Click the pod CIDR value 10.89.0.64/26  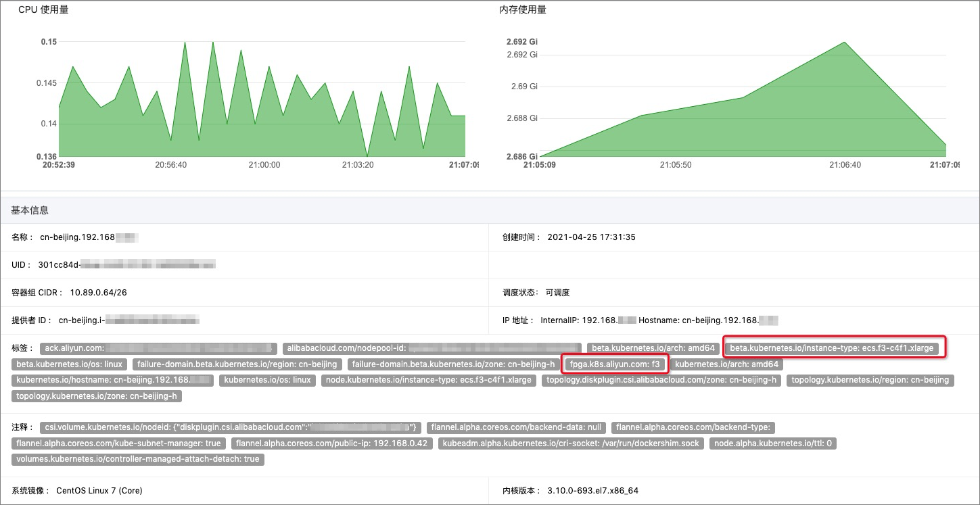click(97, 293)
